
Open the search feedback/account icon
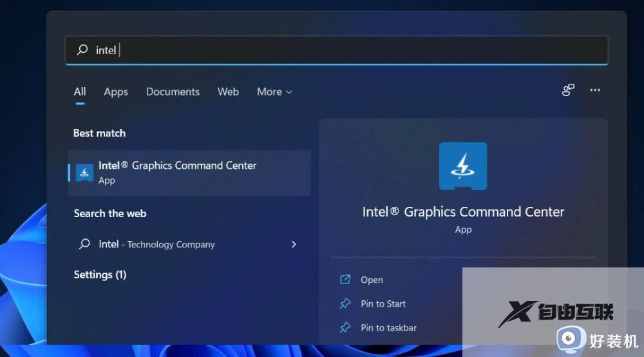[x=568, y=90]
